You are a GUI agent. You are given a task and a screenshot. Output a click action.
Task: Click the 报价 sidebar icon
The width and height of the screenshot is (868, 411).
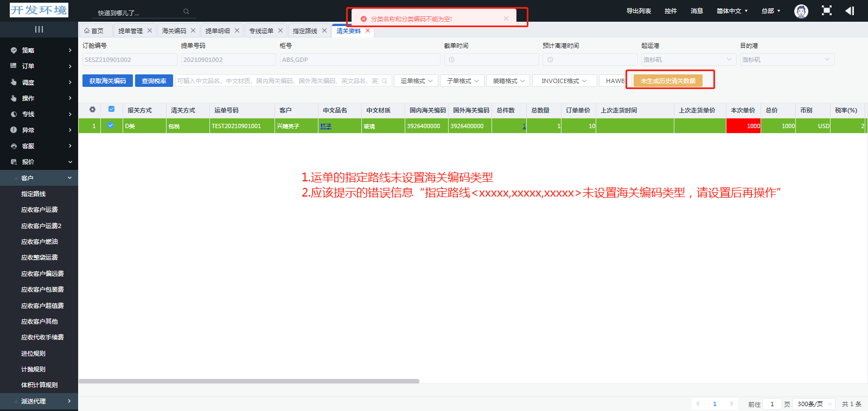click(x=14, y=162)
